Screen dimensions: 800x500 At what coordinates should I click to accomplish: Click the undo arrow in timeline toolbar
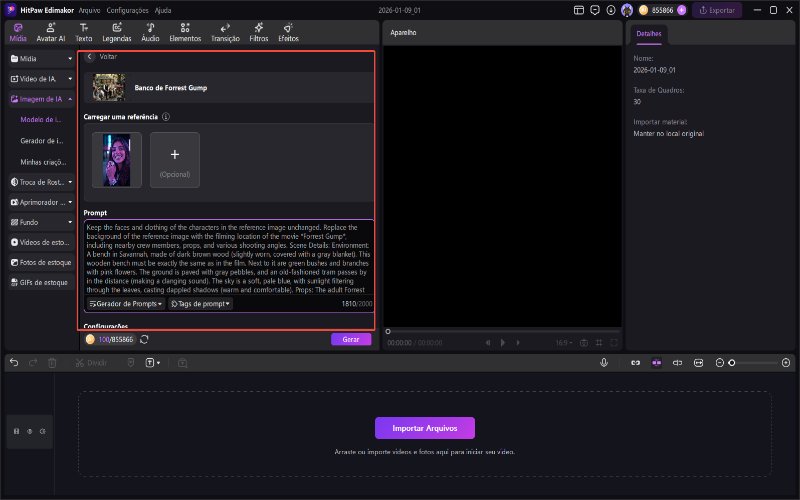tap(14, 362)
